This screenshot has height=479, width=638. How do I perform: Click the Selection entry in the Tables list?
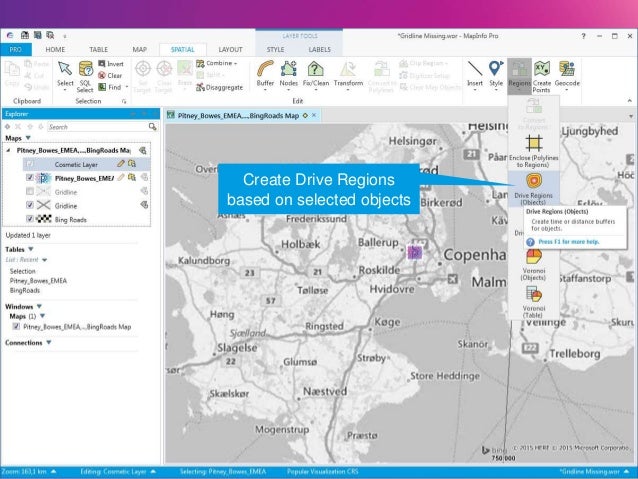22,271
